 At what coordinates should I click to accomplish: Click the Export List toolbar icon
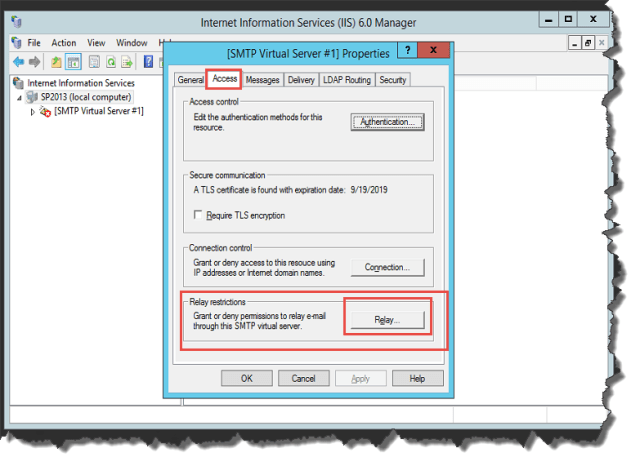pyautogui.click(x=127, y=62)
